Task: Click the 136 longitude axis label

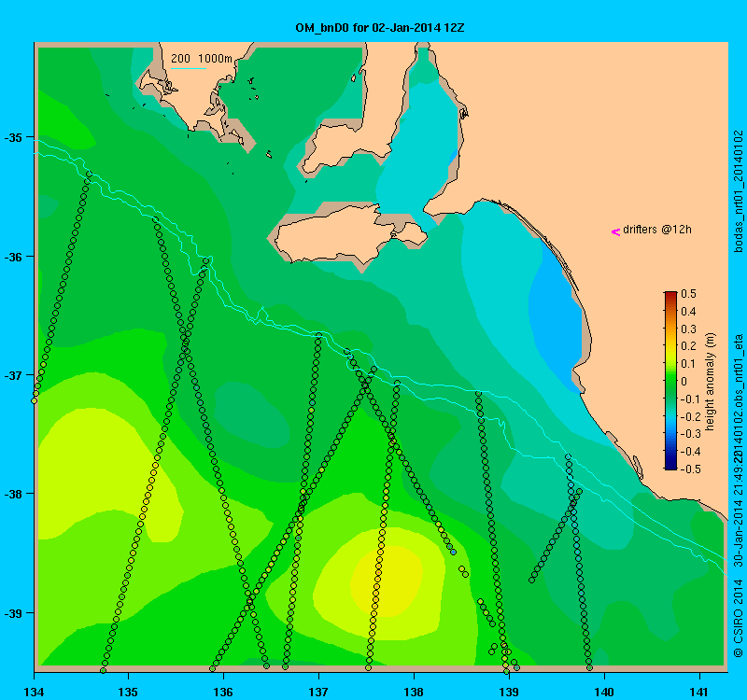Action: 223,692
